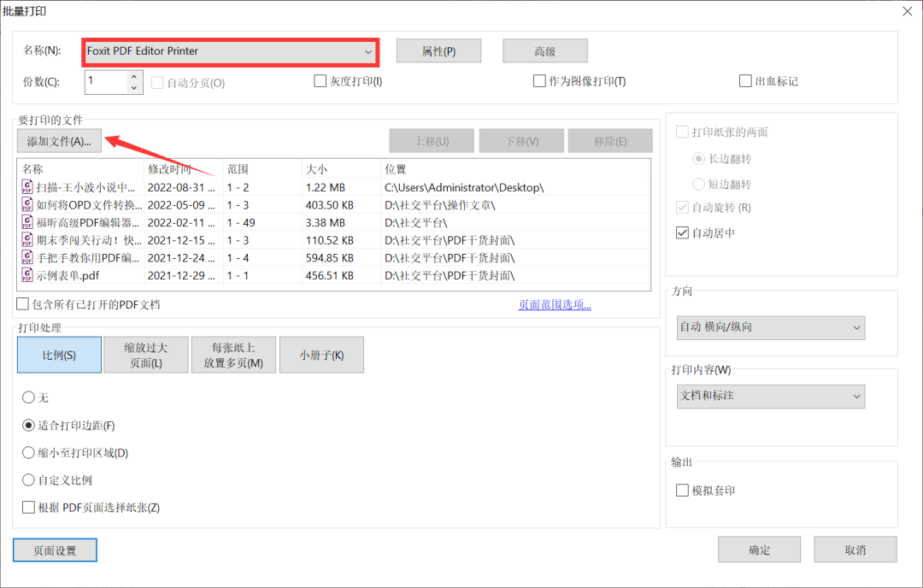Click PDF icon of 期末季闯关行动 file

pyautogui.click(x=27, y=240)
